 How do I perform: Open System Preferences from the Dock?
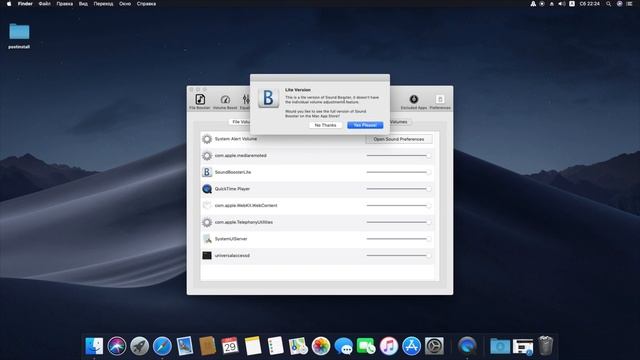click(x=434, y=346)
